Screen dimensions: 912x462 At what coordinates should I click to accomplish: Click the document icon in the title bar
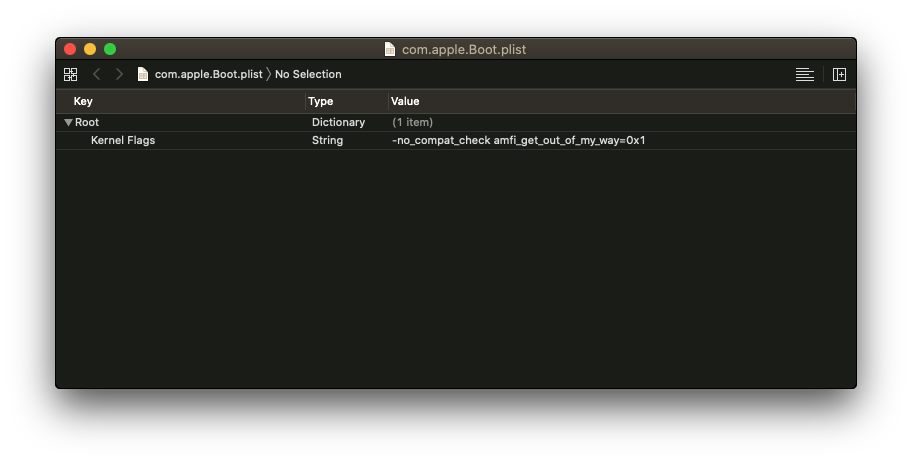tap(390, 49)
